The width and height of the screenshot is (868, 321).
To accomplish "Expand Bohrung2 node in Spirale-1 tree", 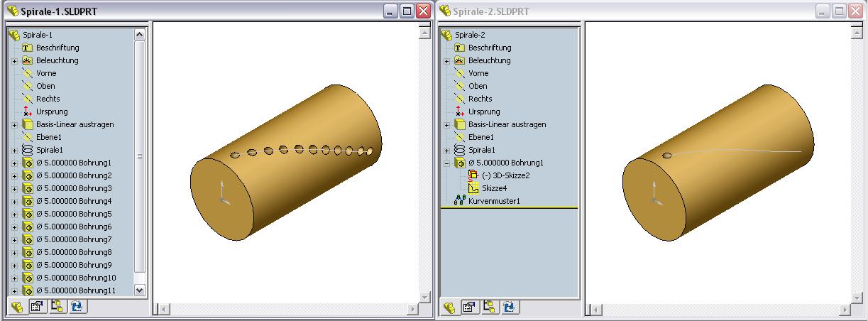I will point(15,176).
